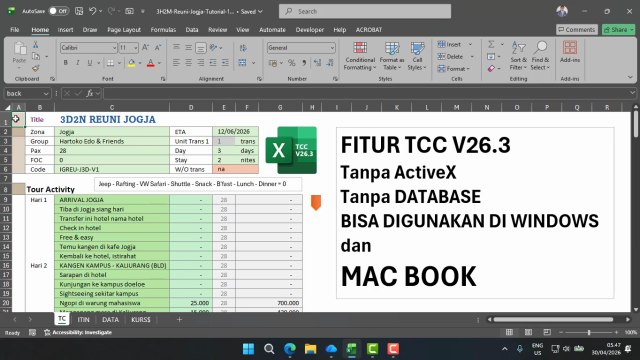Switch to the Insert ribbon tab
The image size is (640, 360).
pyautogui.click(x=65, y=30)
